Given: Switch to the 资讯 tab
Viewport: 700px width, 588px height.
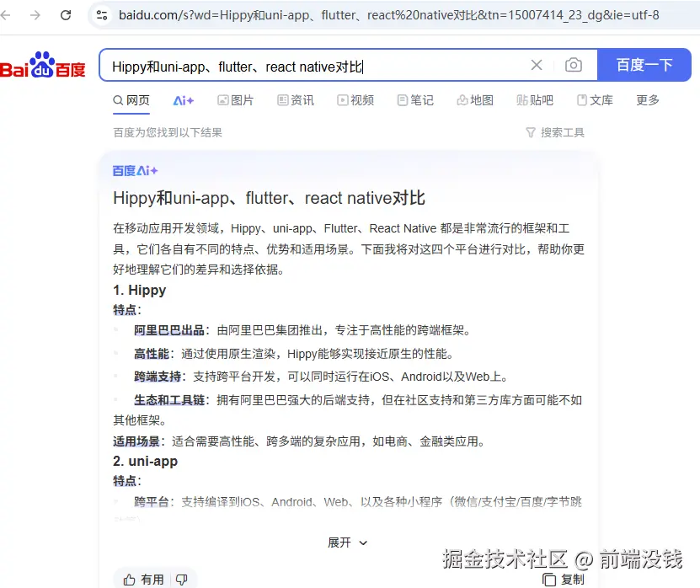Looking at the screenshot, I should pyautogui.click(x=296, y=100).
